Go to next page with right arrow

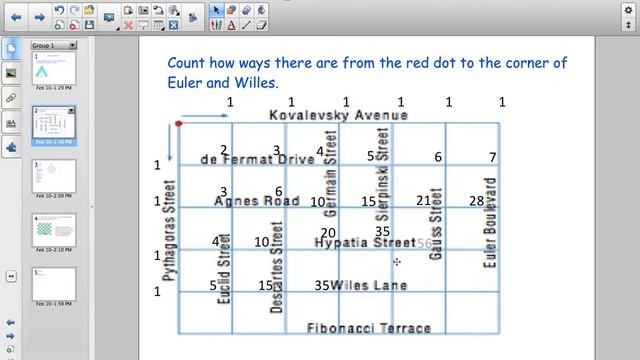[40, 18]
